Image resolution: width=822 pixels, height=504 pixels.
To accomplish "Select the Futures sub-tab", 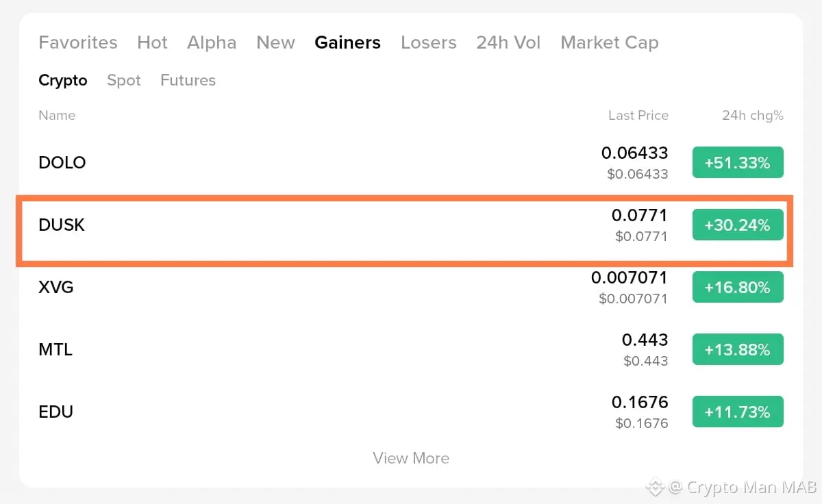I will 188,80.
